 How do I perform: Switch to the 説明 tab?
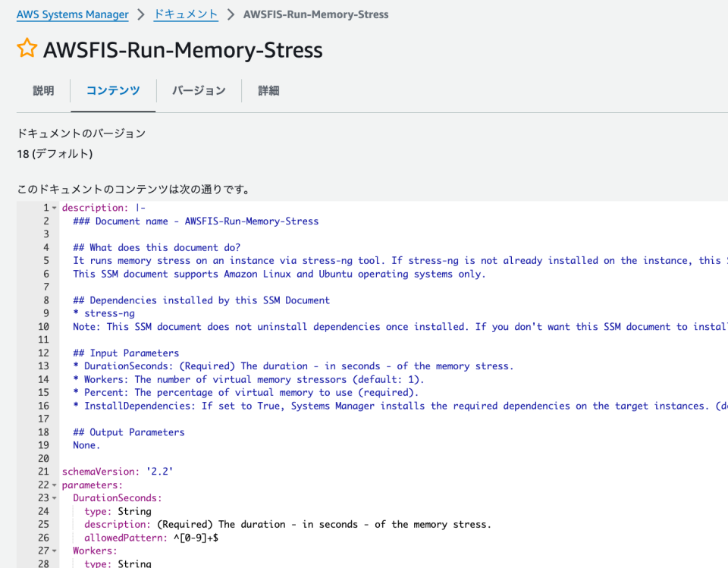coord(43,90)
